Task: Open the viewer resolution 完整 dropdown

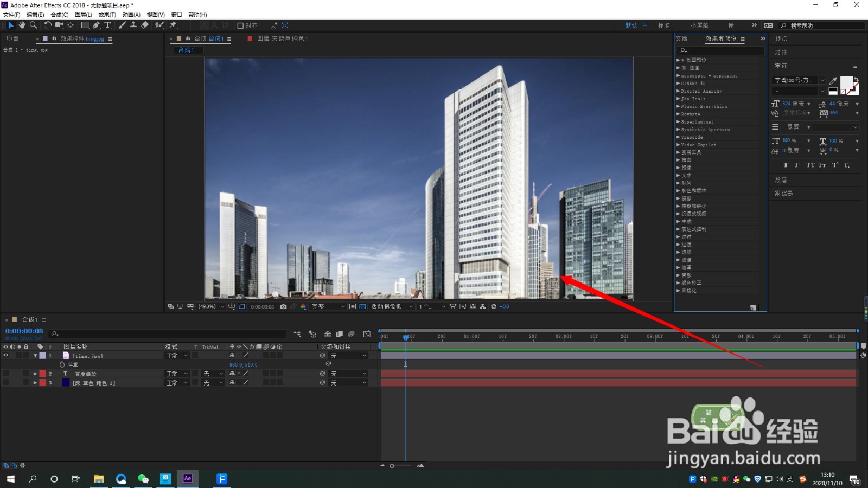Action: 328,306
